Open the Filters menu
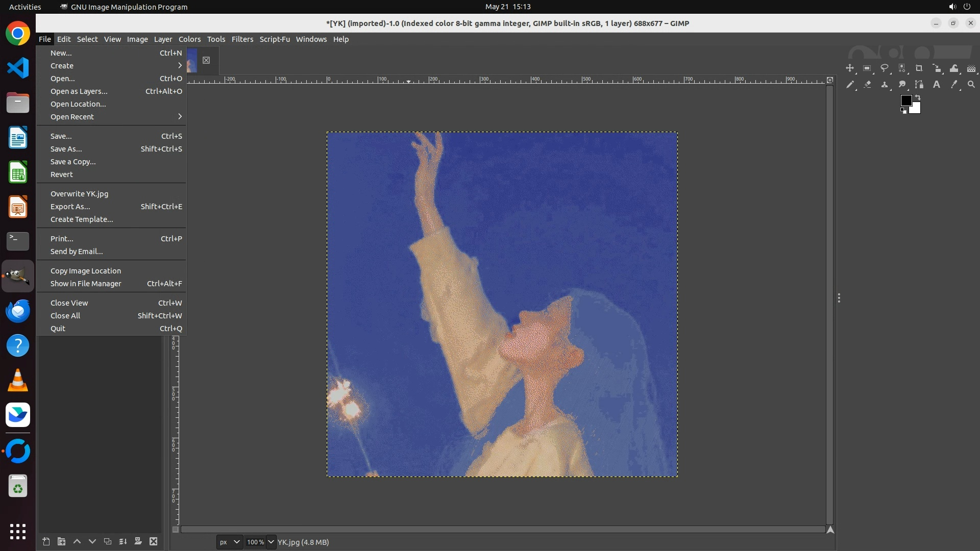This screenshot has height=551, width=980. click(x=242, y=39)
